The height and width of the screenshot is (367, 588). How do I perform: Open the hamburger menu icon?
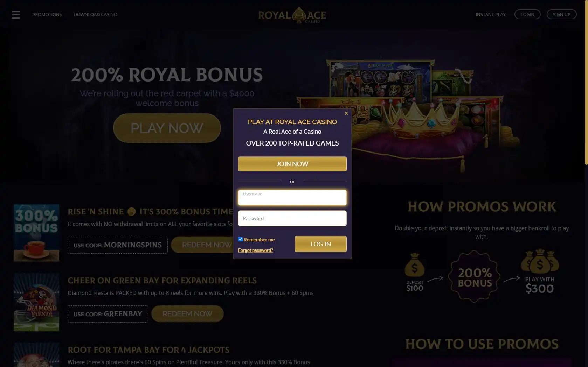click(16, 15)
